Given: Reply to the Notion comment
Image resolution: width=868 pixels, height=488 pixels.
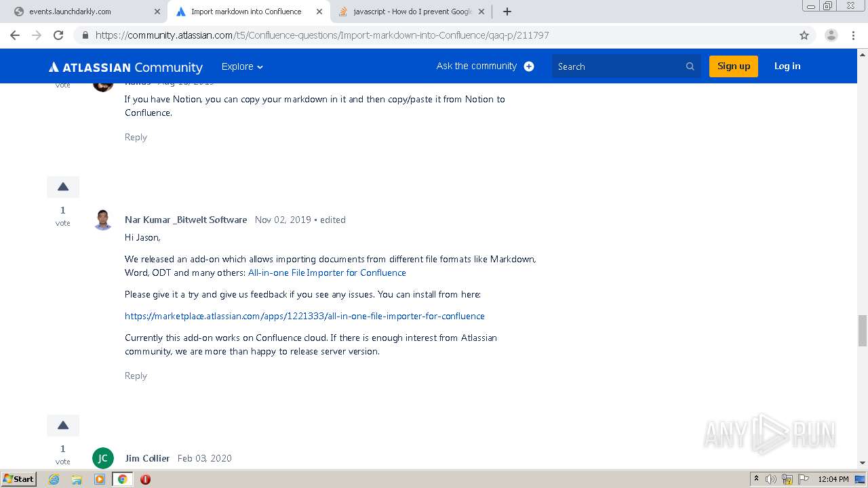Looking at the screenshot, I should point(136,137).
